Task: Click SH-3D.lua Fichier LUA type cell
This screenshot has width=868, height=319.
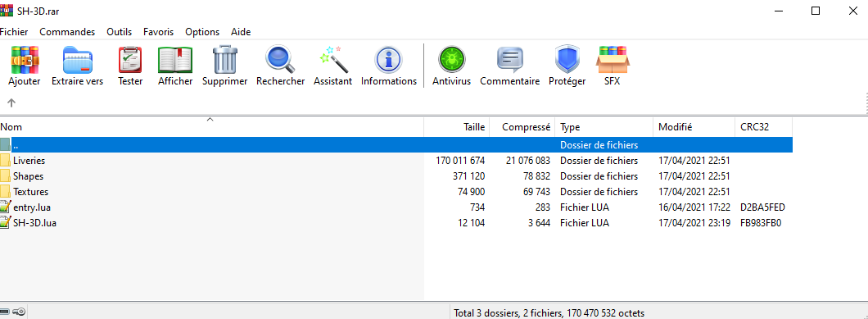Action: click(585, 222)
